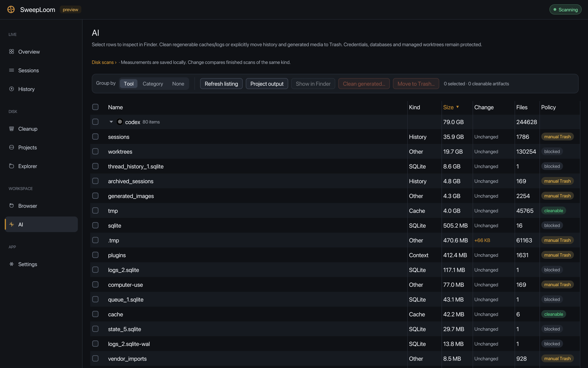
Task: Click the AI sparkle icon
Action: click(11, 224)
